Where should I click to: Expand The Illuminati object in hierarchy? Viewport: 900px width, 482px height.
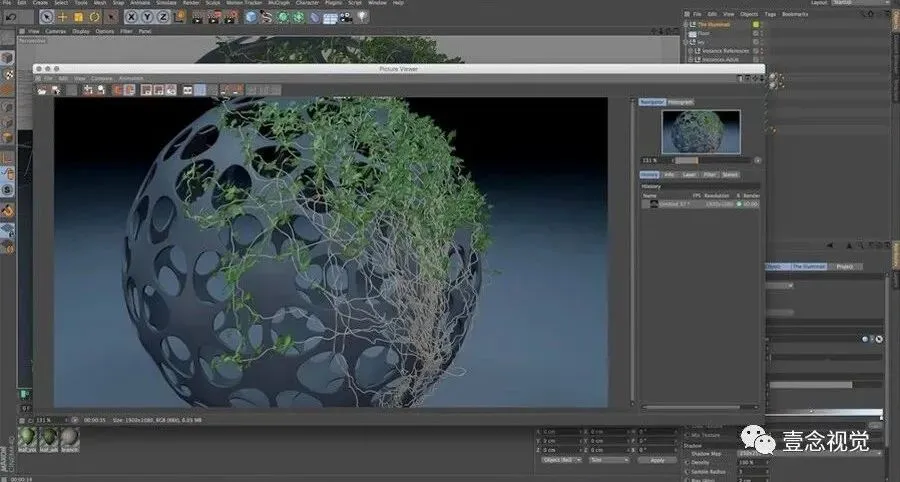(686, 24)
